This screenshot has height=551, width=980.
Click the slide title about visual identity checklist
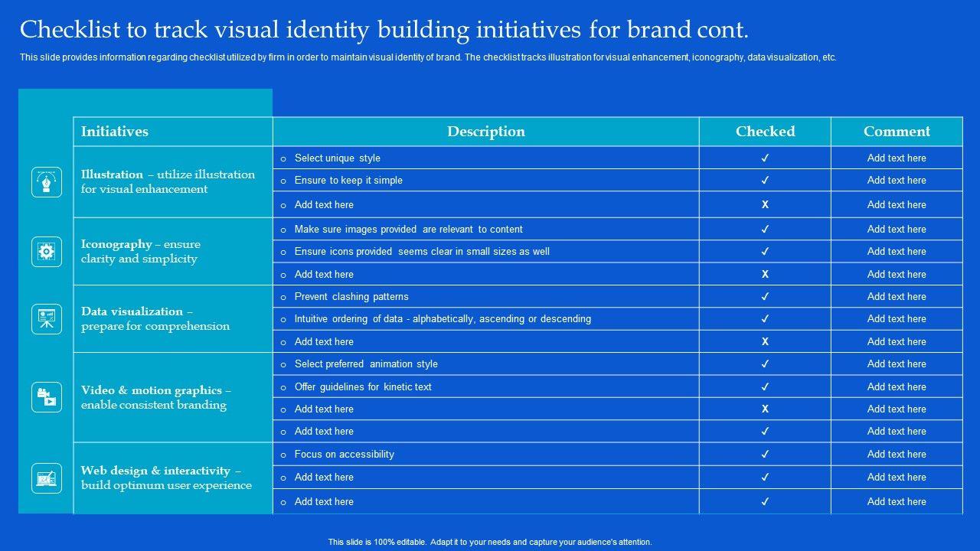click(384, 30)
